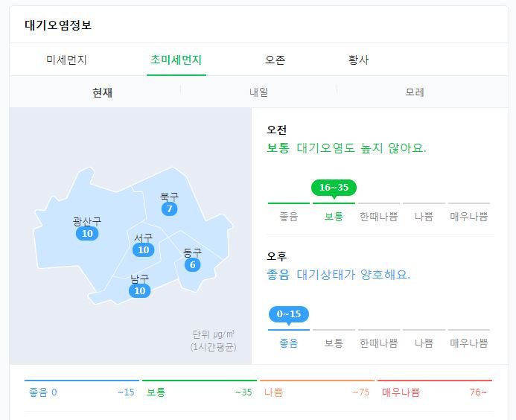Screen dimensions: 516x420
Task: Click the green 16~35 range bubble
Action: pyautogui.click(x=334, y=188)
